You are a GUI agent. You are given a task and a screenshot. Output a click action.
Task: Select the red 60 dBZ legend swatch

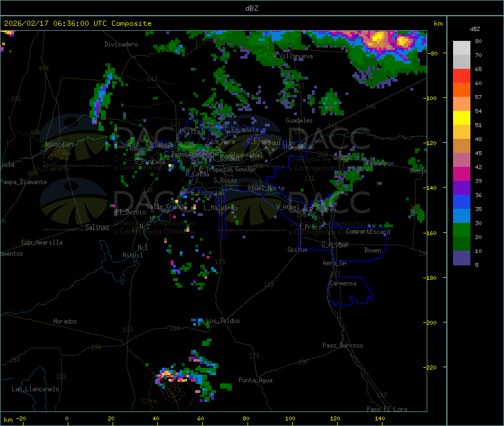coord(461,76)
